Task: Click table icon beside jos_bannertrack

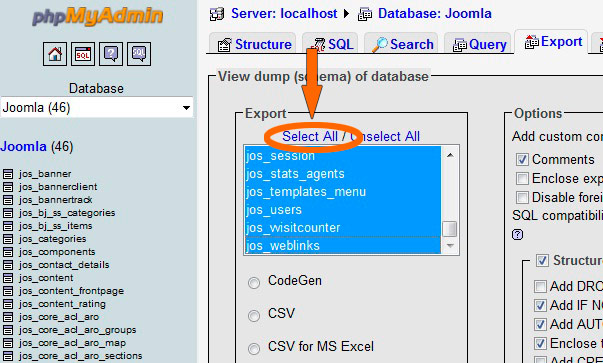Action: tap(8, 200)
